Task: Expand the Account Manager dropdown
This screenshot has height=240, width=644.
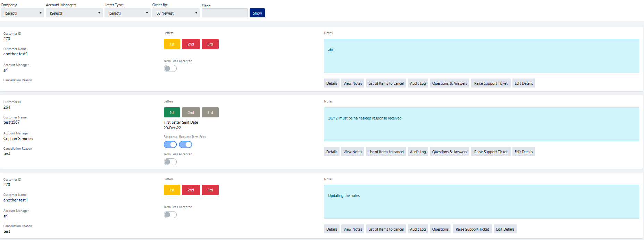Action: click(74, 13)
